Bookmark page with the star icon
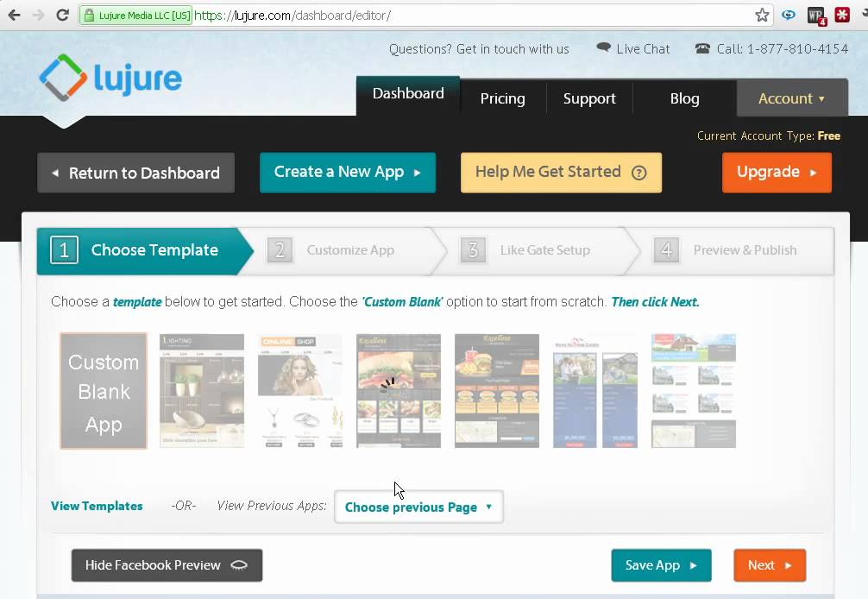Screen dimensions: 868x599 point(762,15)
